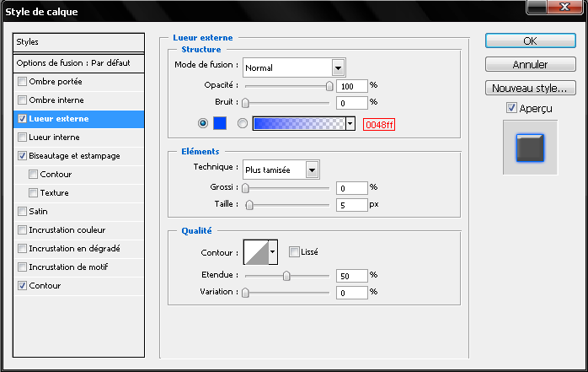Image resolution: width=588 pixels, height=372 pixels.
Task: Click the Contour curve thumbnail
Action: point(256,252)
